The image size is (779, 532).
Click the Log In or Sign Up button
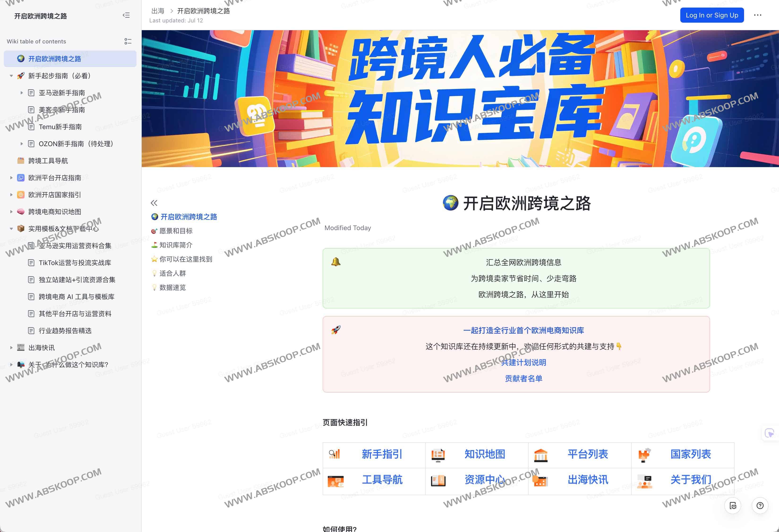tap(712, 15)
